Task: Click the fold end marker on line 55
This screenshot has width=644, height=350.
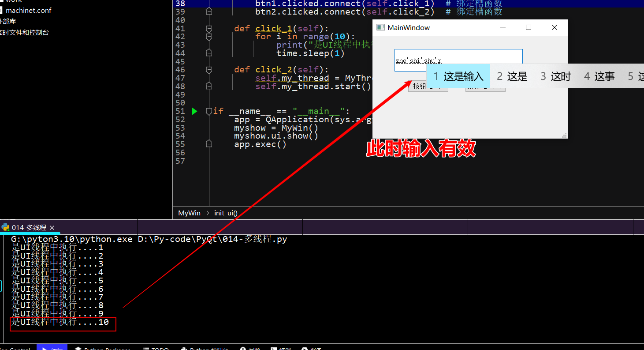Action: tap(209, 144)
